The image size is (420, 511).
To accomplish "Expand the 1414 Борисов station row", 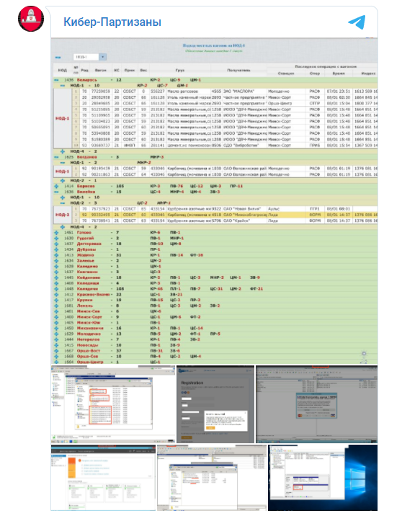I will (56, 186).
